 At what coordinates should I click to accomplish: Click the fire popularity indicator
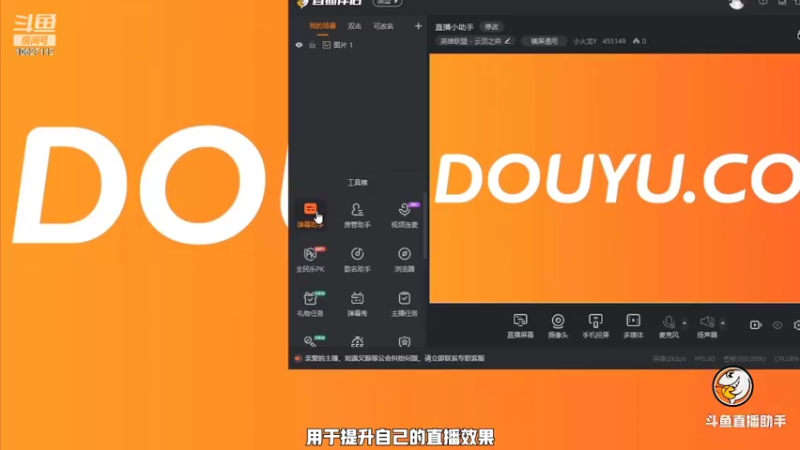click(639, 41)
